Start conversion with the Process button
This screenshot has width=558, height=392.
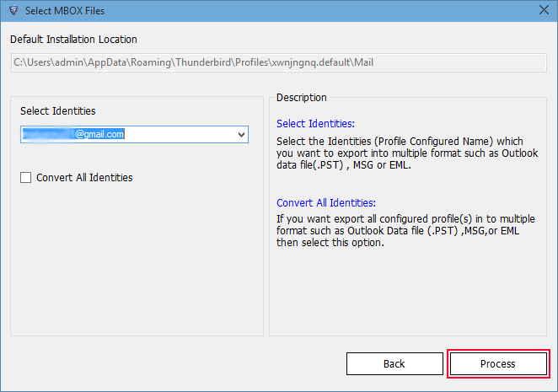pyautogui.click(x=498, y=364)
